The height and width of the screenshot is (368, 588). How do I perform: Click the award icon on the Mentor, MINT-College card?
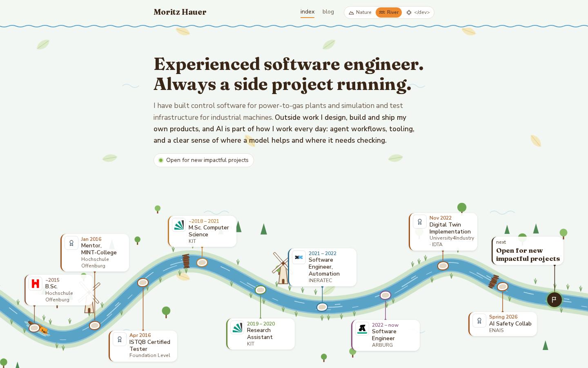pyautogui.click(x=71, y=243)
